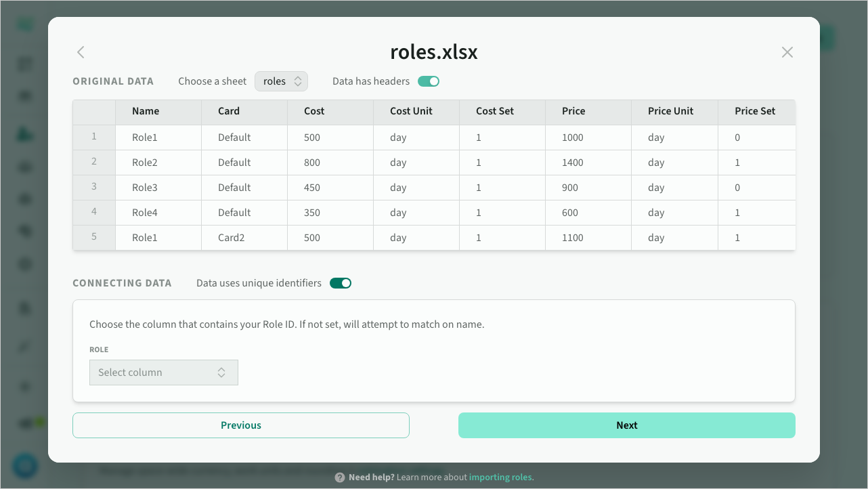Select row number 3 in the table
This screenshot has height=489, width=868.
pyautogui.click(x=94, y=187)
